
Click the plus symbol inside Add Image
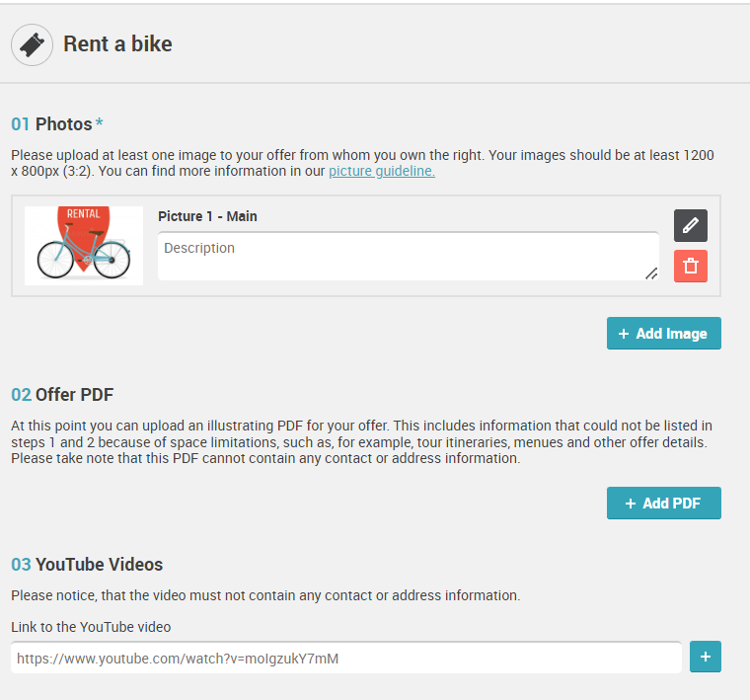(624, 334)
